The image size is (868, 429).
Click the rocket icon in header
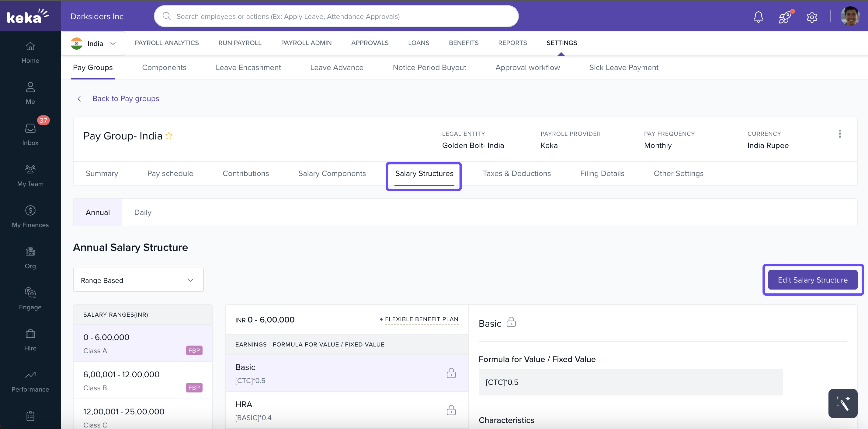[785, 16]
